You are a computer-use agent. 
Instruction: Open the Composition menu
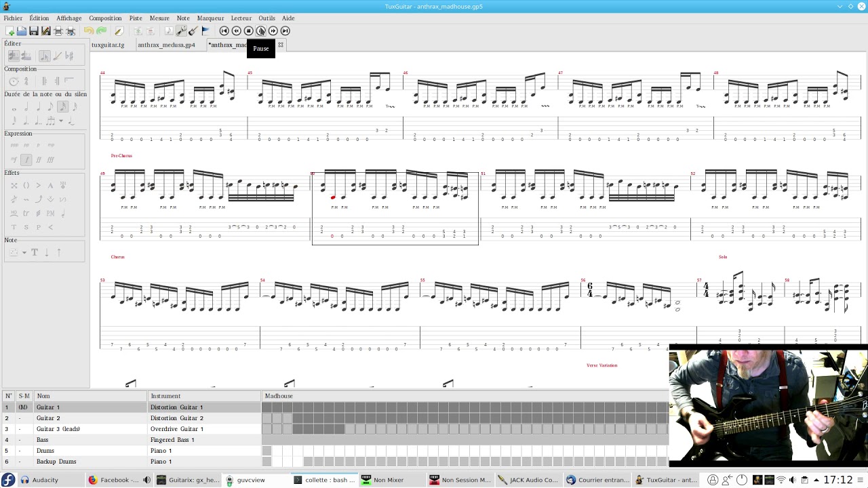coord(105,18)
